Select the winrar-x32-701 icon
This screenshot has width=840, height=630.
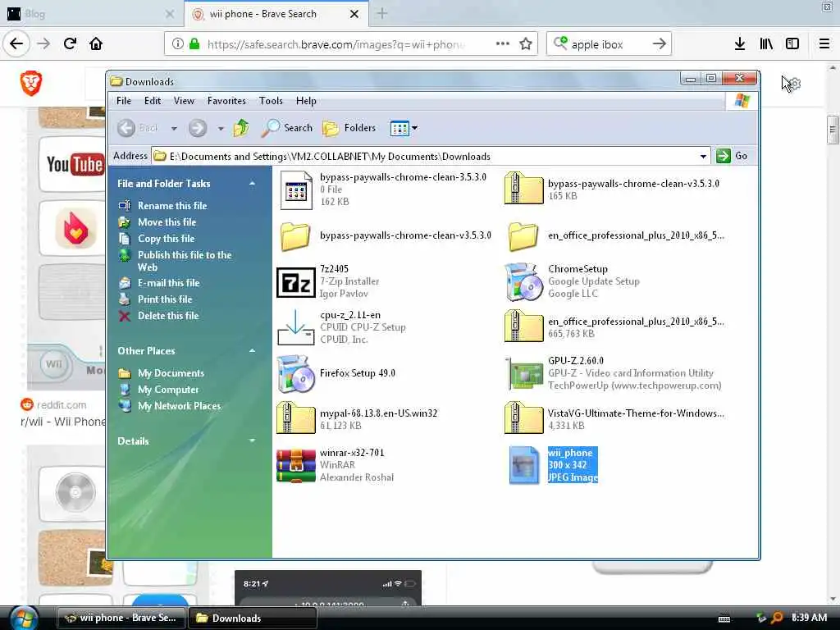click(x=295, y=466)
